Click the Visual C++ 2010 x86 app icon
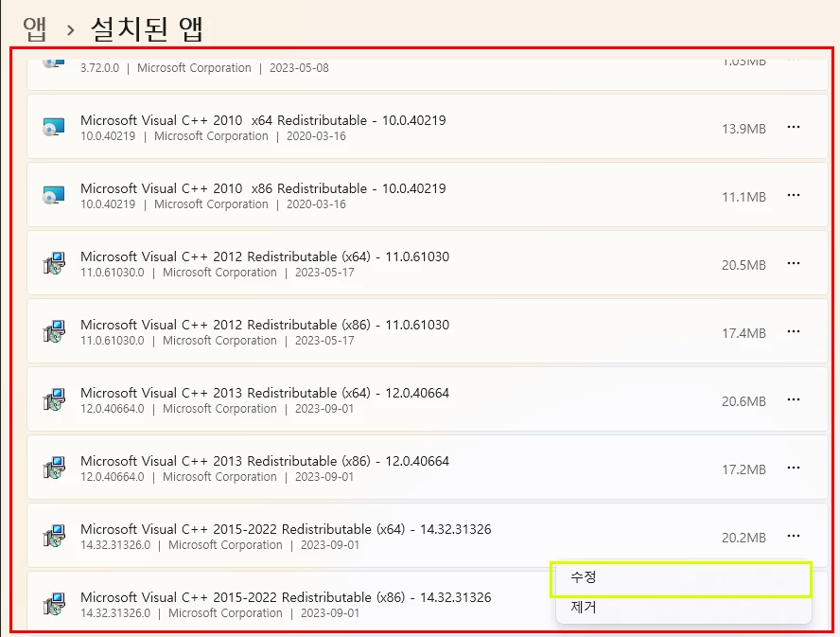The height and width of the screenshot is (637, 840). pyautogui.click(x=54, y=196)
